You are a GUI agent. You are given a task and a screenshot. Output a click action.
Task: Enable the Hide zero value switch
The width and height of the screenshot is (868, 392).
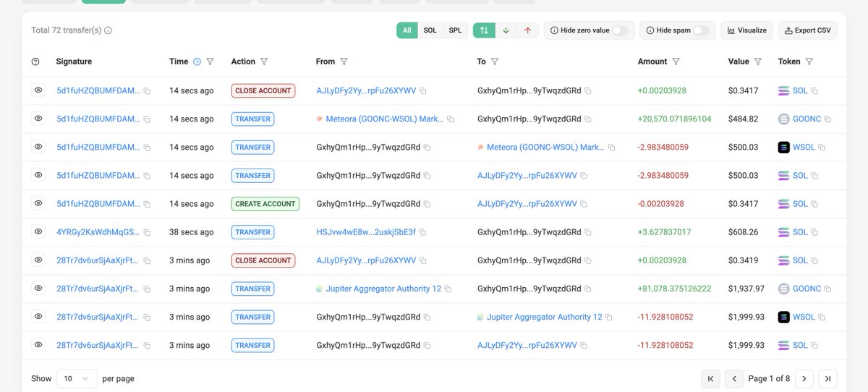tap(621, 30)
